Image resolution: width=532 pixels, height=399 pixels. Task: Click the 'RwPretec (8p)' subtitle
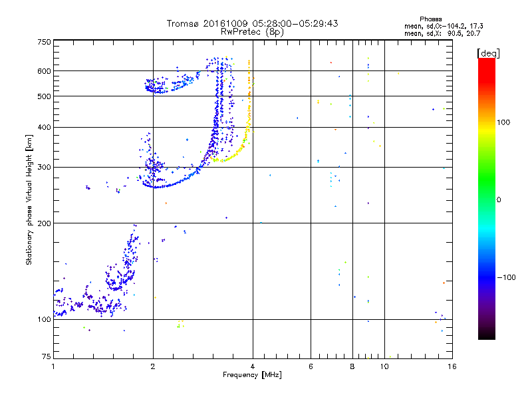point(252,32)
